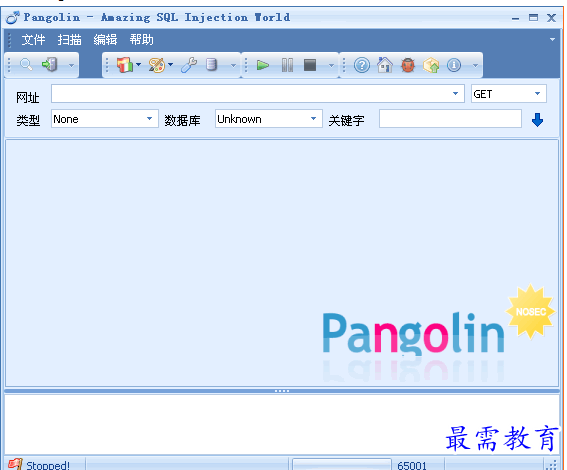Expand the palette icon dropdown arrow
Image resolution: width=567 pixels, height=470 pixels.
(x=170, y=65)
